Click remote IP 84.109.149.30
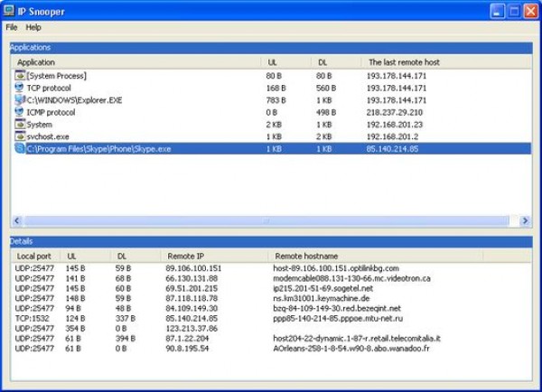542x392 pixels. (192, 308)
